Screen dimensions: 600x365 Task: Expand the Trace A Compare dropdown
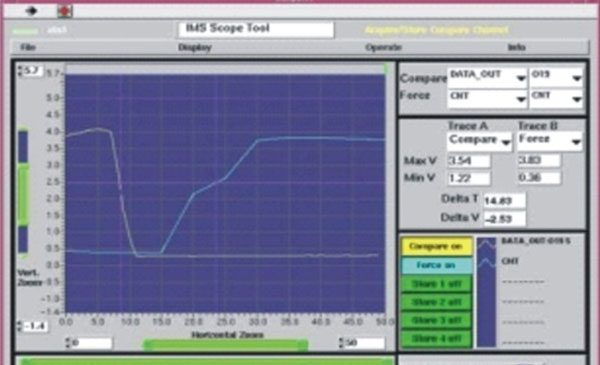point(479,141)
